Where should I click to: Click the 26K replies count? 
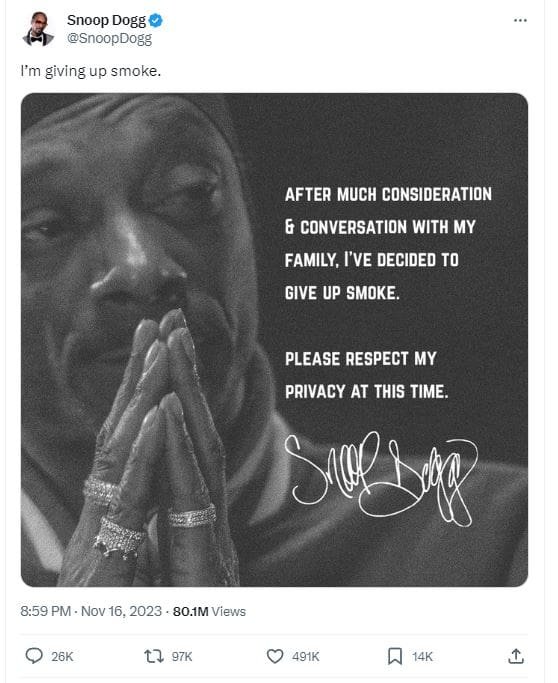coord(62,656)
